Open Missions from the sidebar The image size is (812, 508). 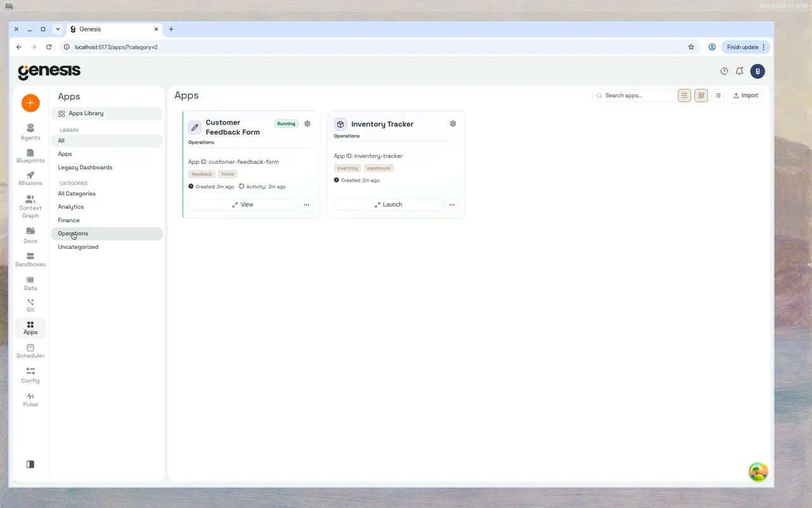(30, 178)
